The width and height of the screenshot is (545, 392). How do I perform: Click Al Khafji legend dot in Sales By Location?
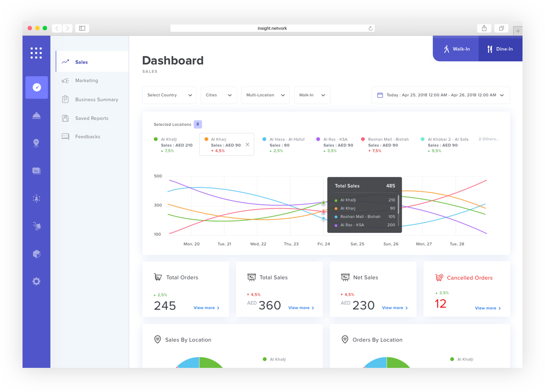[265, 359]
